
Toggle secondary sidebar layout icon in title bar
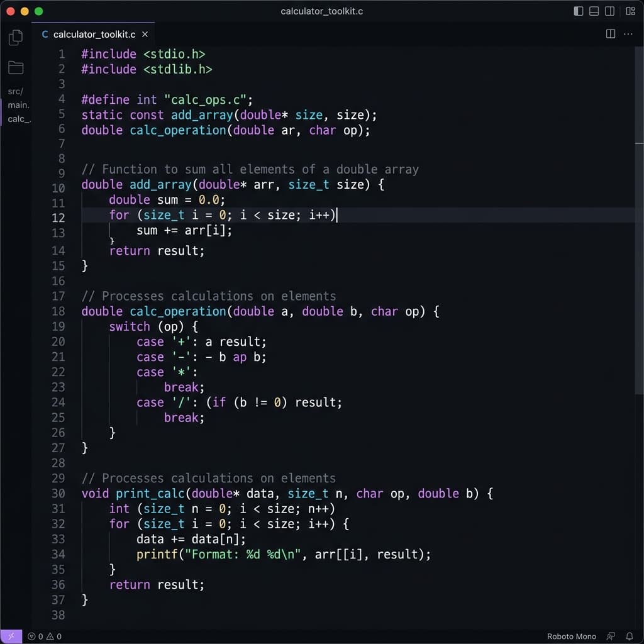point(610,11)
